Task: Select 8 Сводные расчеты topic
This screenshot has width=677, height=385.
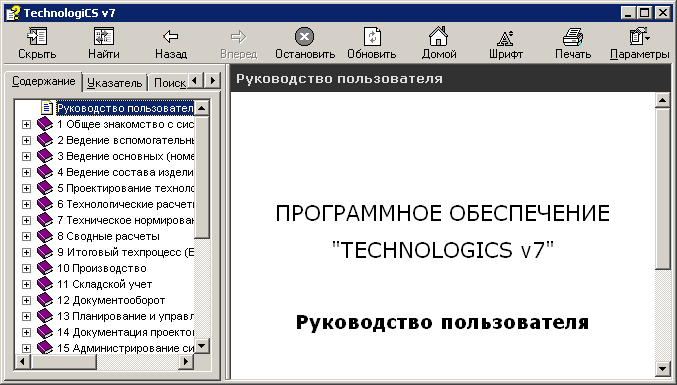Action: pos(108,236)
